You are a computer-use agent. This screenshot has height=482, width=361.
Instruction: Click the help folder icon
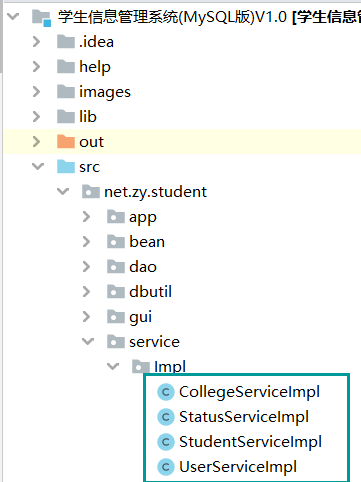point(66,67)
